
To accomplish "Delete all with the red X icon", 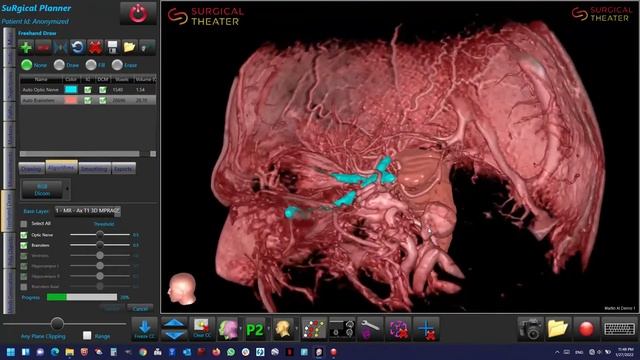I will (x=95, y=47).
